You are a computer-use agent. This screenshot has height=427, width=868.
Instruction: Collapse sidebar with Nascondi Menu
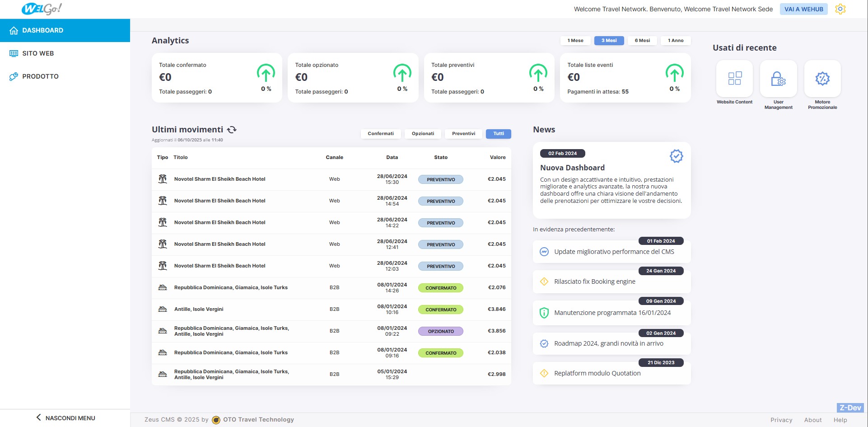(x=65, y=418)
